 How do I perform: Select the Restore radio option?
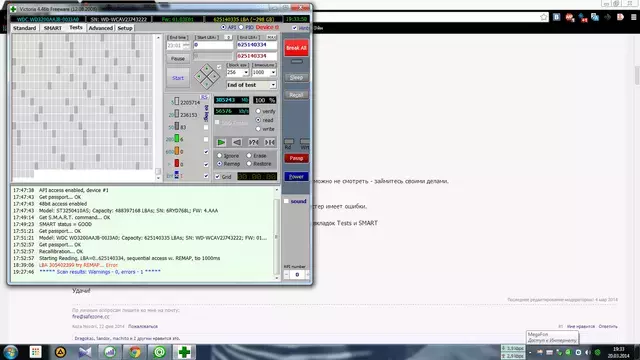[249, 164]
